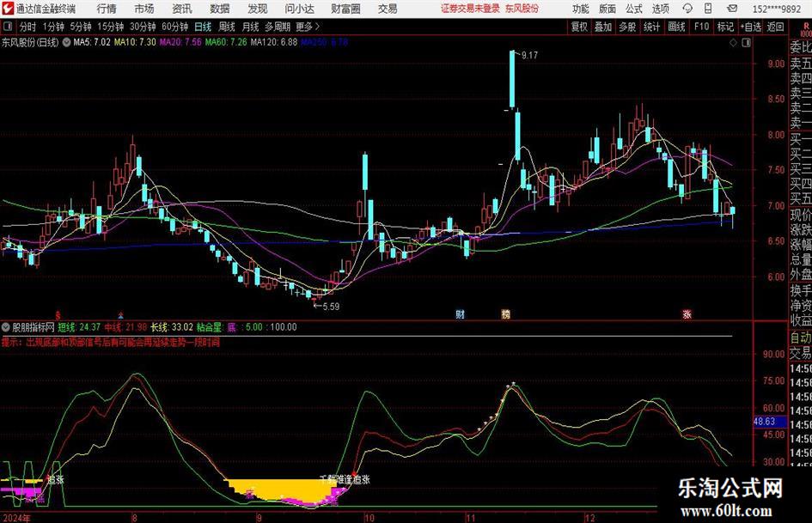
Task: Open the mail envelope icon
Action: point(732,9)
